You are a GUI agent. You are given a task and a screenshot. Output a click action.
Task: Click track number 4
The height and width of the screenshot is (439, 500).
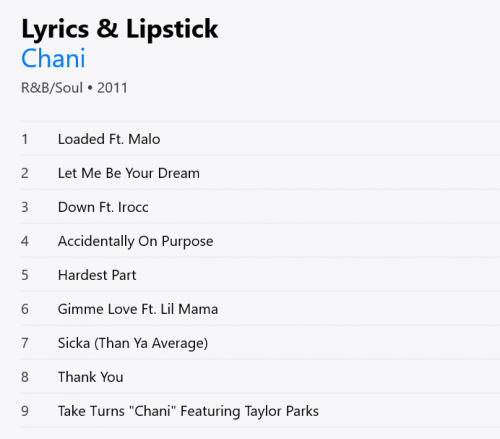click(25, 241)
